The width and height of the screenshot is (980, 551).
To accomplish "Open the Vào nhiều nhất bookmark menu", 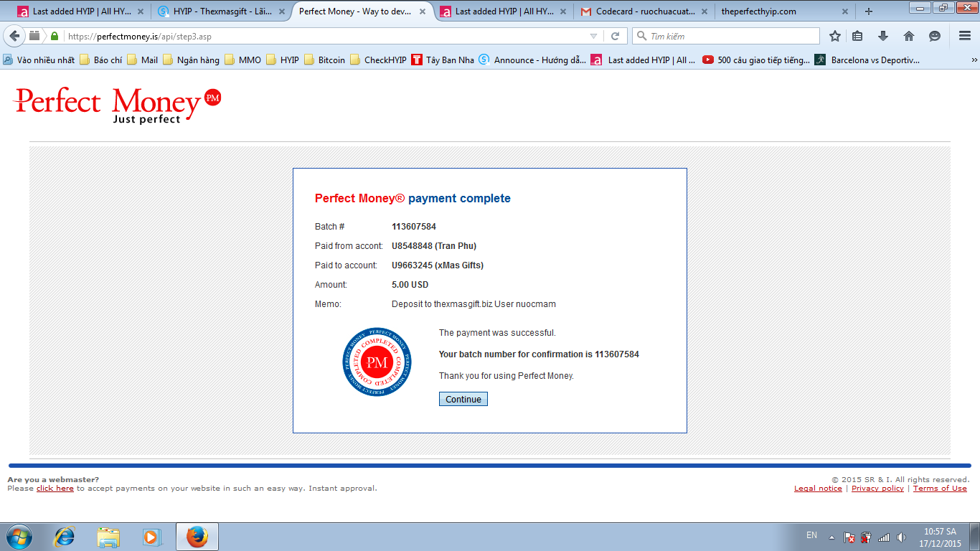I will pyautogui.click(x=39, y=60).
